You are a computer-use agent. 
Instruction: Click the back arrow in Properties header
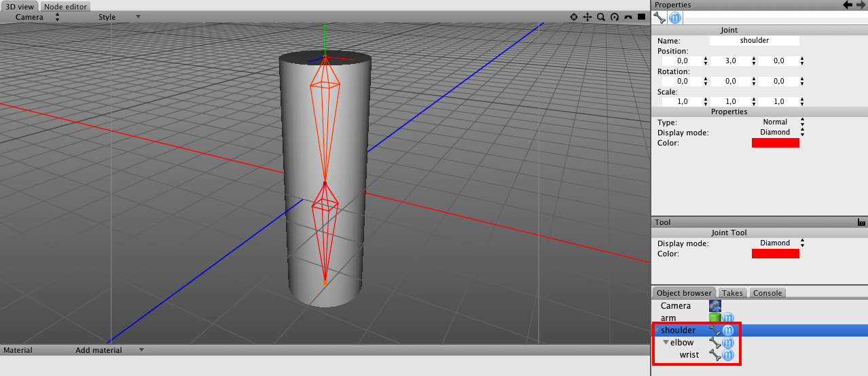tap(848, 5)
